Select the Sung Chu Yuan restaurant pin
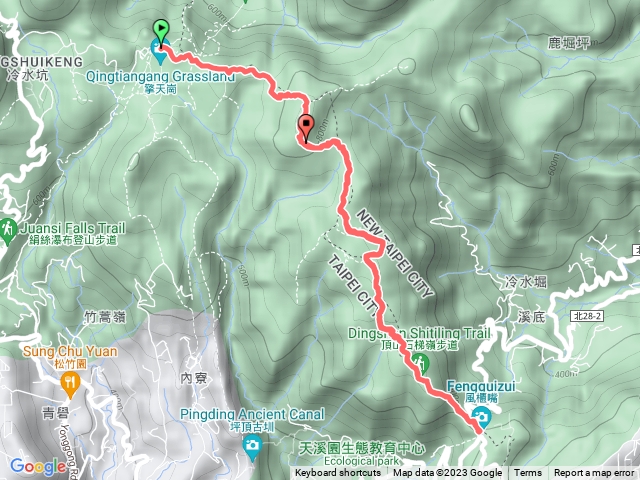The width and height of the screenshot is (640, 480). [x=70, y=386]
